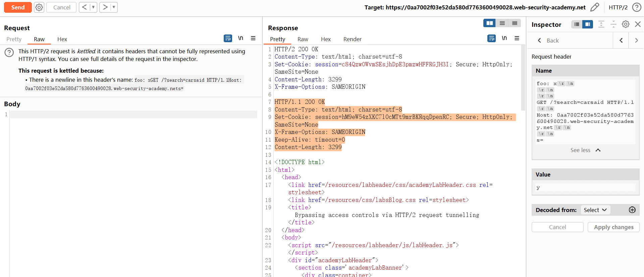The height and width of the screenshot is (277, 644).
Task: Add decoding with plus circle icon
Action: point(632,210)
